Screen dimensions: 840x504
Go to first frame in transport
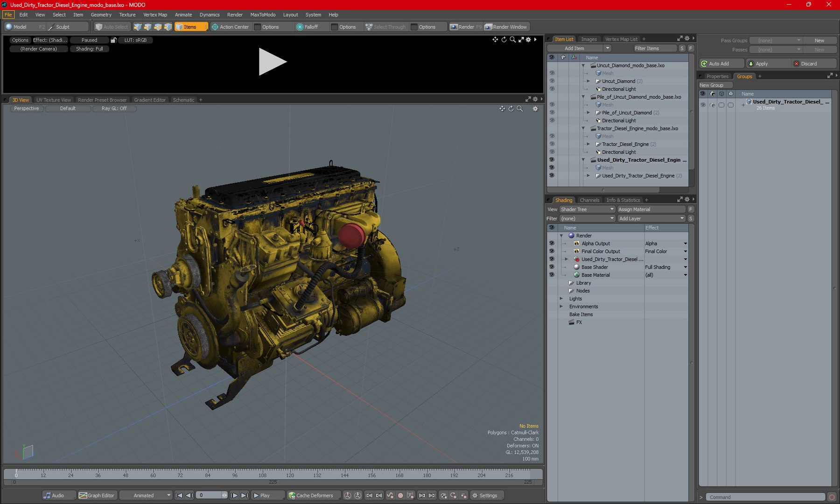tap(179, 495)
